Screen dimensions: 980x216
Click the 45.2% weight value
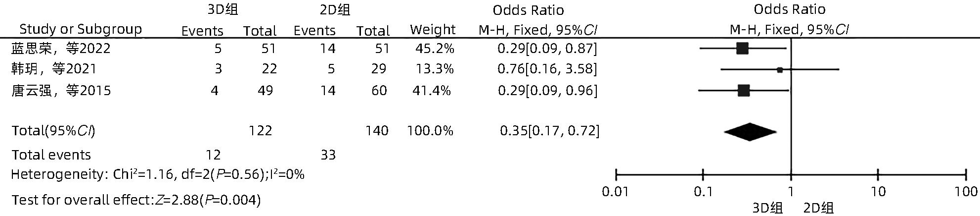[435, 49]
